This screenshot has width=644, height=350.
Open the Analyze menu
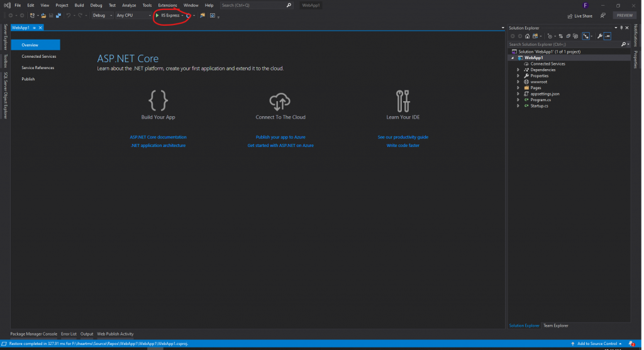pos(129,5)
